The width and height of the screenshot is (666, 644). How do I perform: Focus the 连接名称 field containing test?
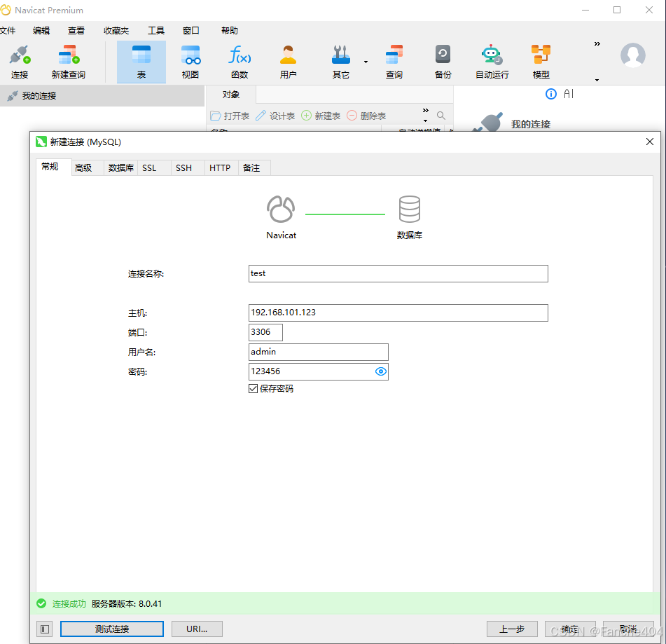tap(398, 273)
